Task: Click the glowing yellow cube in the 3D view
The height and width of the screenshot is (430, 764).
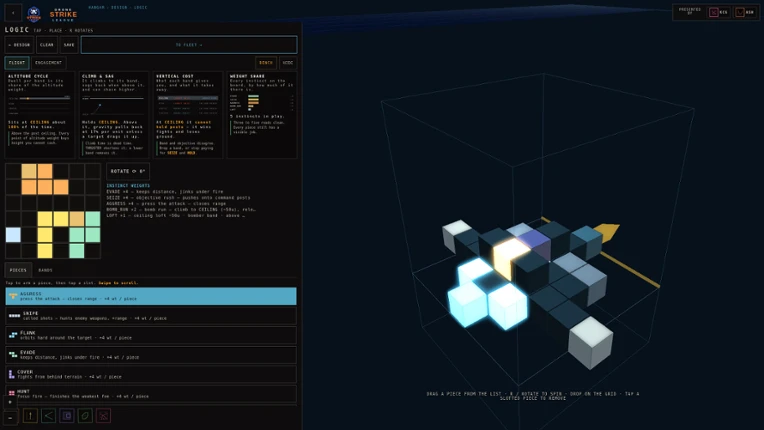Action: coord(509,257)
